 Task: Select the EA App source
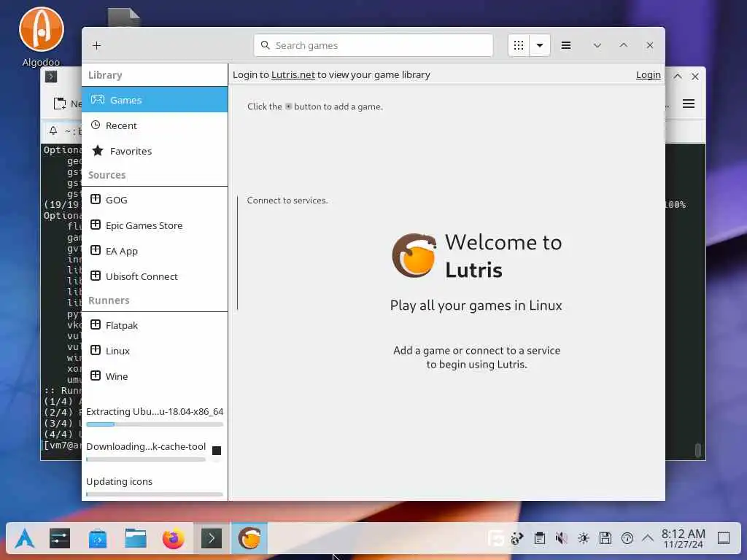(155, 251)
